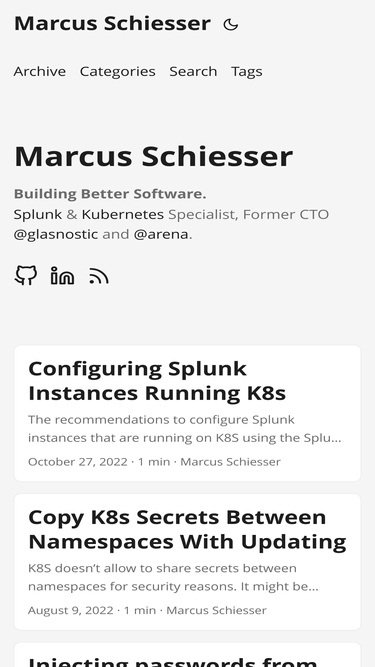The height and width of the screenshot is (667, 375).
Task: Toggle dark mode with the moon icon
Action: click(230, 25)
